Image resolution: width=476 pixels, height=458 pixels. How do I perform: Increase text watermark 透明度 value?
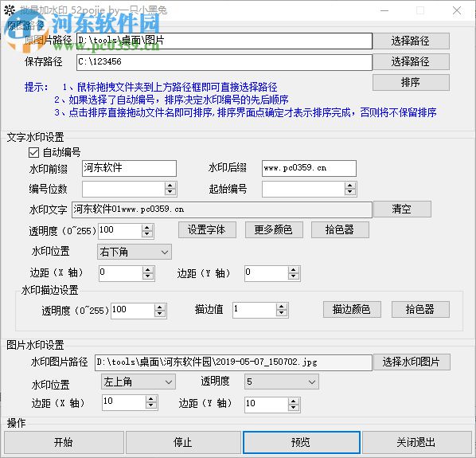tap(147, 228)
